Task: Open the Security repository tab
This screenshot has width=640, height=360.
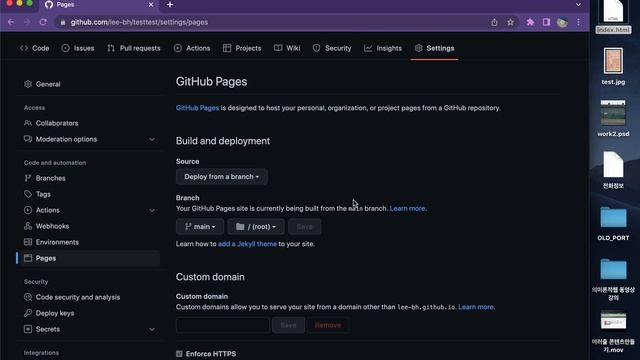Action: click(x=332, y=48)
